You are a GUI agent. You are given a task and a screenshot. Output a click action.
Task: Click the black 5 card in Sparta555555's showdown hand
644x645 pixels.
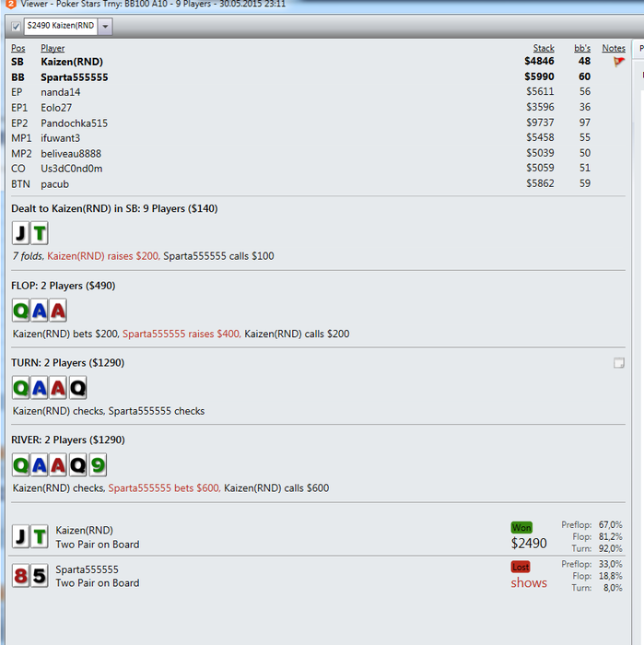click(x=40, y=576)
